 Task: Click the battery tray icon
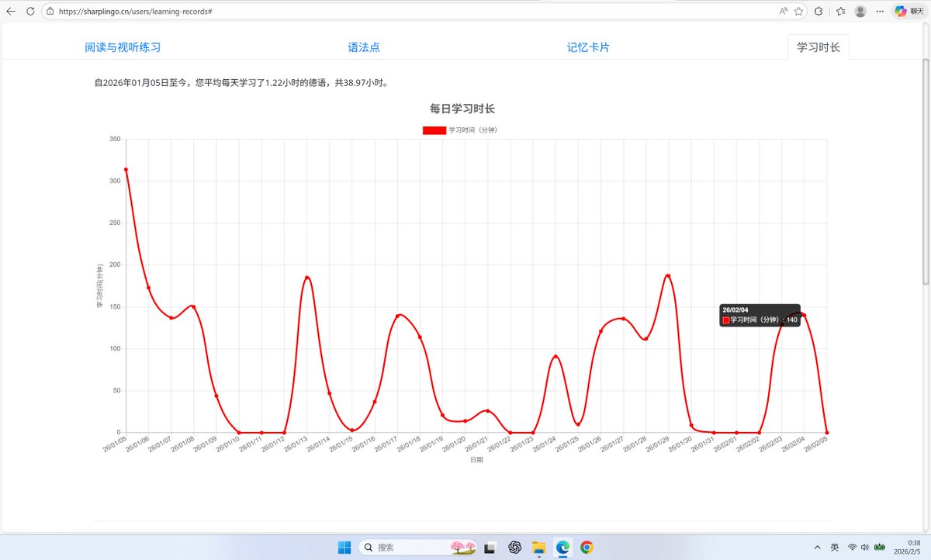point(881,548)
